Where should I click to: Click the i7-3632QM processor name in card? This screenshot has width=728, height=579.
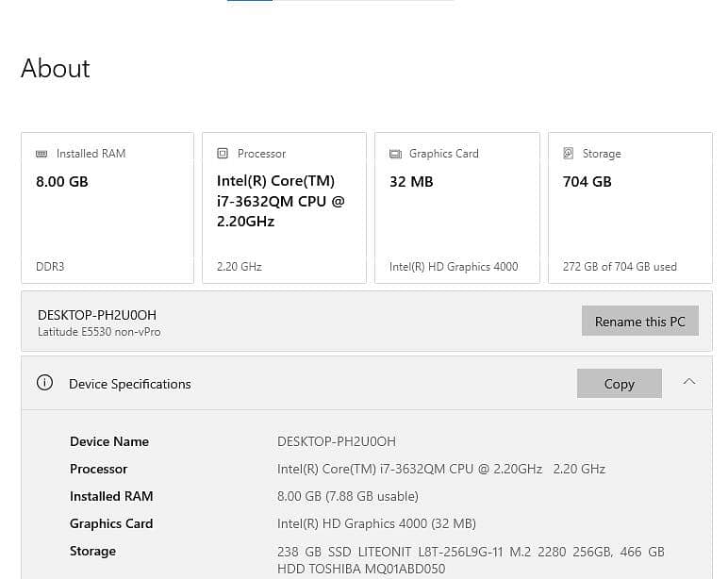(x=280, y=201)
